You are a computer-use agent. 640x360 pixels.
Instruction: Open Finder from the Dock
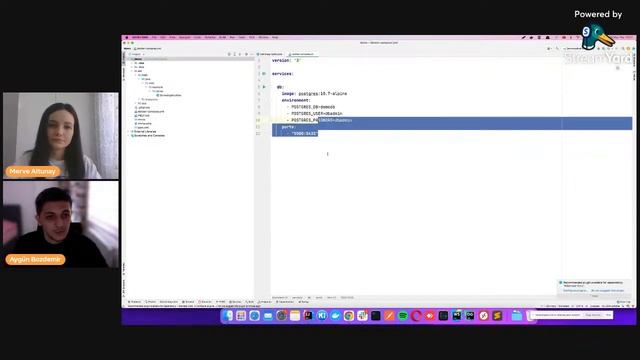click(x=228, y=316)
